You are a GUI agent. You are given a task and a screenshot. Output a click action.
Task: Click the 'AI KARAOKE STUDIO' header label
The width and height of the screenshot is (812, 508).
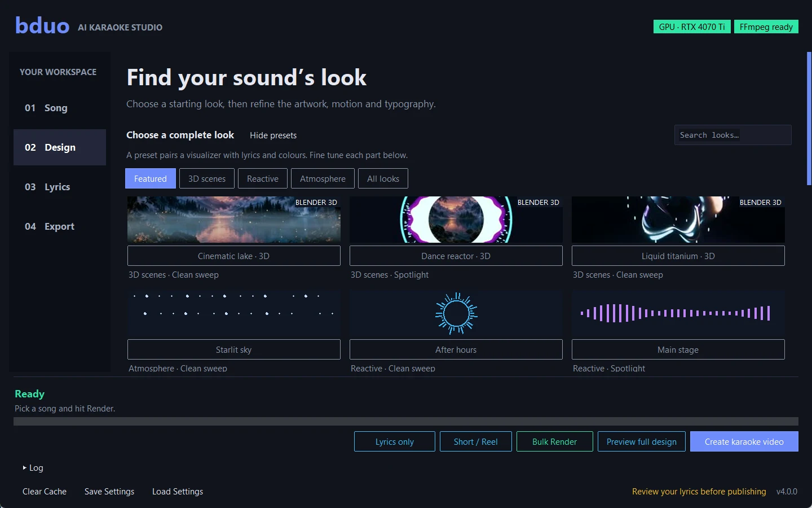(x=120, y=27)
